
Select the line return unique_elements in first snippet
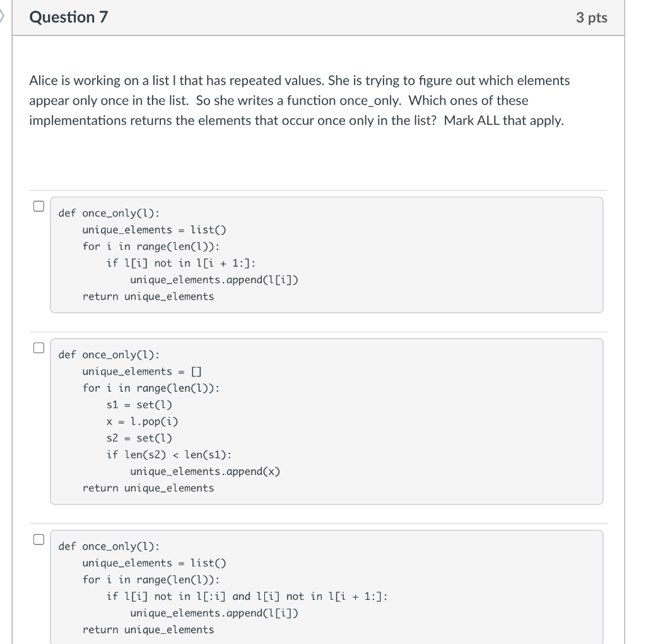tap(148, 296)
